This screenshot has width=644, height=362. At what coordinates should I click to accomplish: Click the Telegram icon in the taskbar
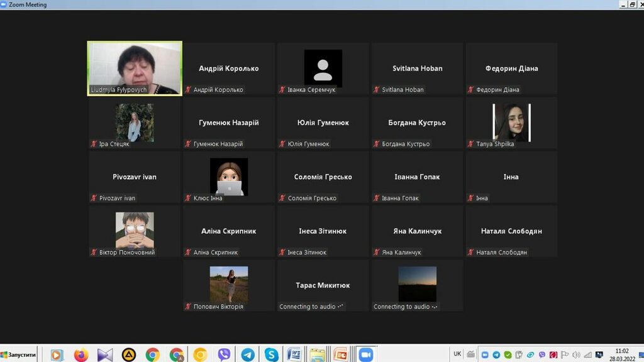click(x=248, y=354)
